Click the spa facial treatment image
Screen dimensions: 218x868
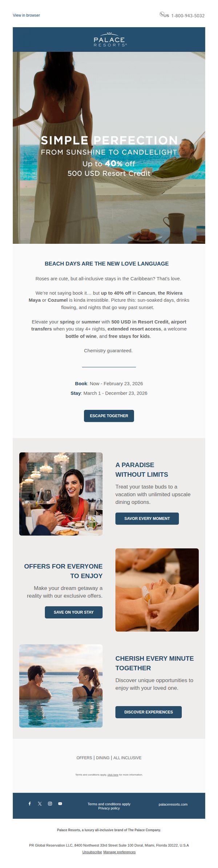pyautogui.click(x=157, y=590)
